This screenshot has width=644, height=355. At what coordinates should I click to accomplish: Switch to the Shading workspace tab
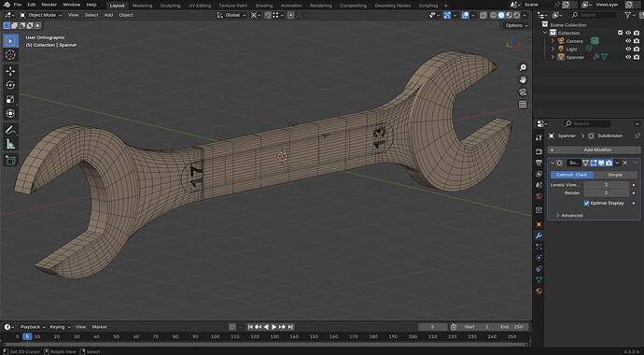[264, 6]
